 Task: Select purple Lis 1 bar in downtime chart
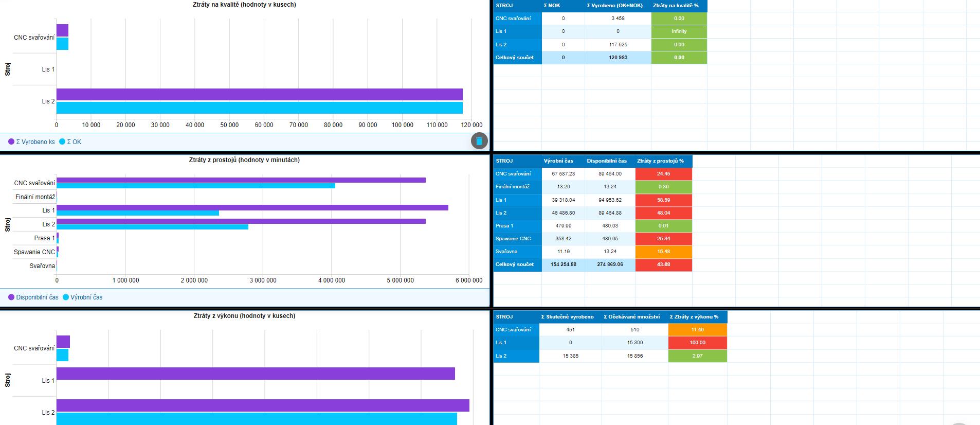252,207
